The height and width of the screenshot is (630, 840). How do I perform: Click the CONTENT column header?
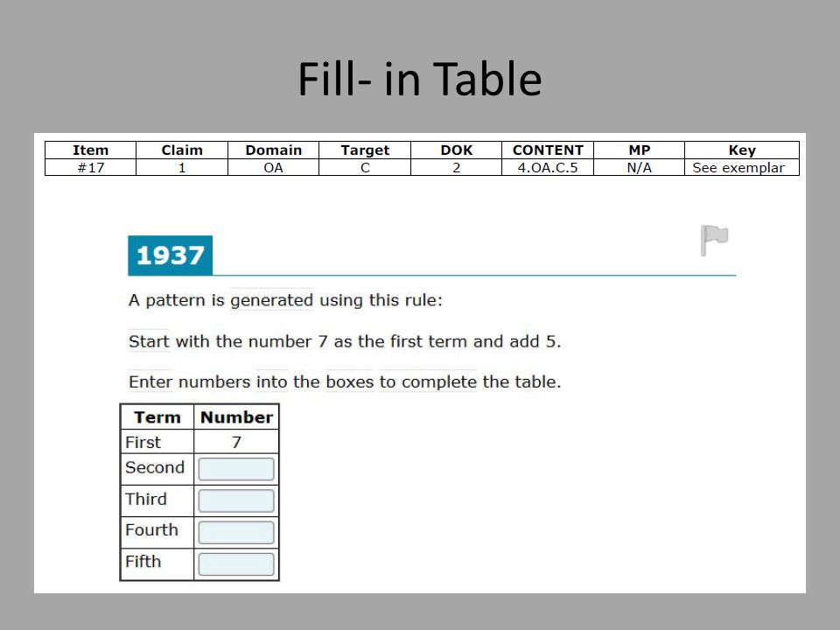(x=548, y=150)
